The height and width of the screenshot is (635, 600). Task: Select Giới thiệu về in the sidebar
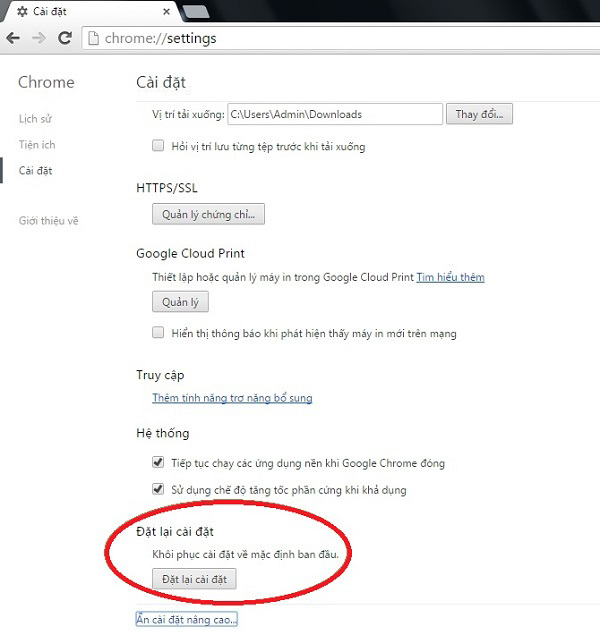(x=48, y=220)
